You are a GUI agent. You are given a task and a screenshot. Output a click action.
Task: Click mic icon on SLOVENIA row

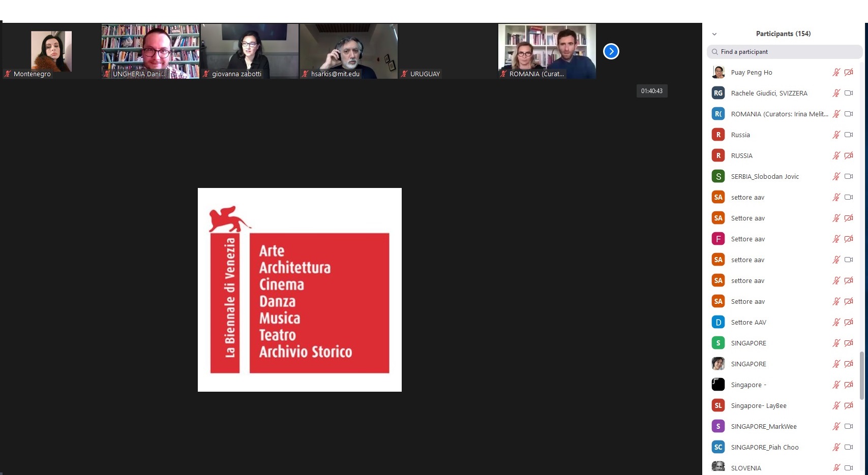836,468
